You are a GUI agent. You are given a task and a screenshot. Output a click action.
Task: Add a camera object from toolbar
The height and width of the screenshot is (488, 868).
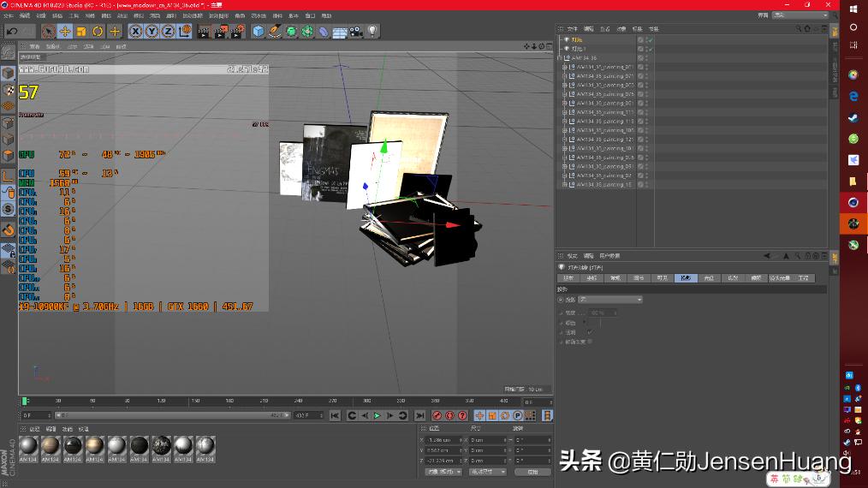tap(356, 32)
